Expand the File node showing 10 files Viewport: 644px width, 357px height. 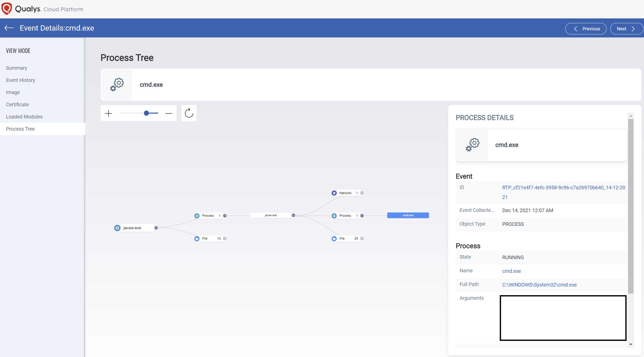coord(225,239)
